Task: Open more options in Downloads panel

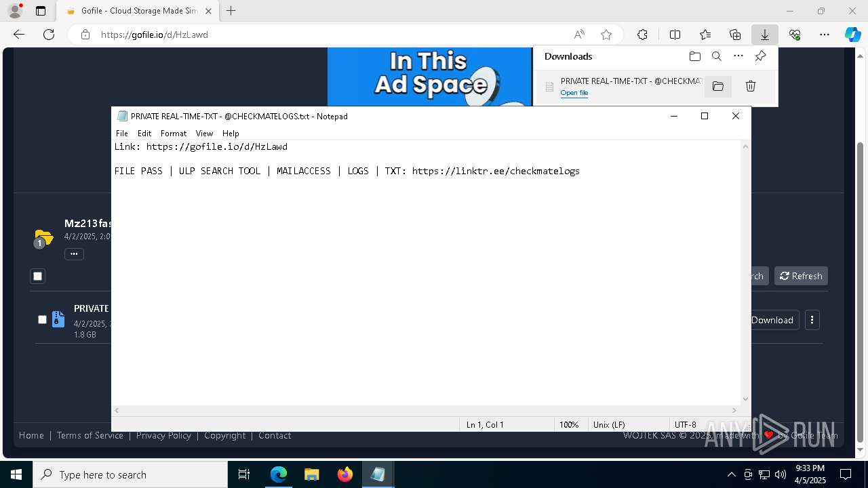Action: tap(738, 56)
